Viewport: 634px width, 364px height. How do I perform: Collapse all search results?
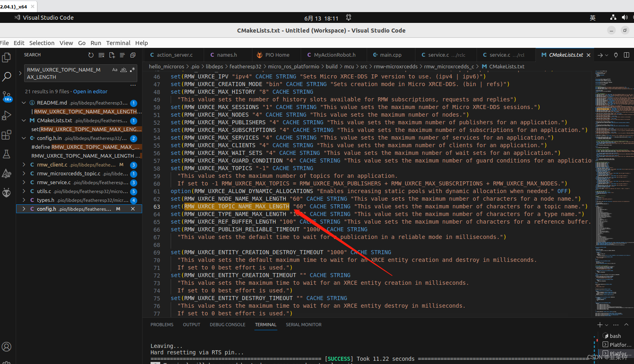tap(133, 55)
